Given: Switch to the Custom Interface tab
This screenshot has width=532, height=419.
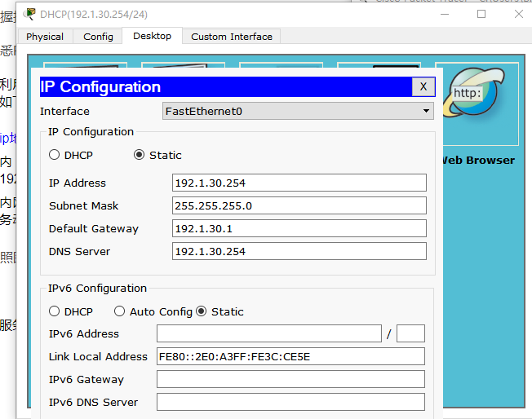Looking at the screenshot, I should pyautogui.click(x=232, y=37).
